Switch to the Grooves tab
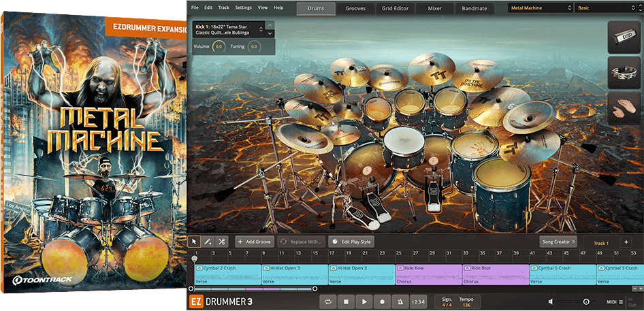 (355, 8)
